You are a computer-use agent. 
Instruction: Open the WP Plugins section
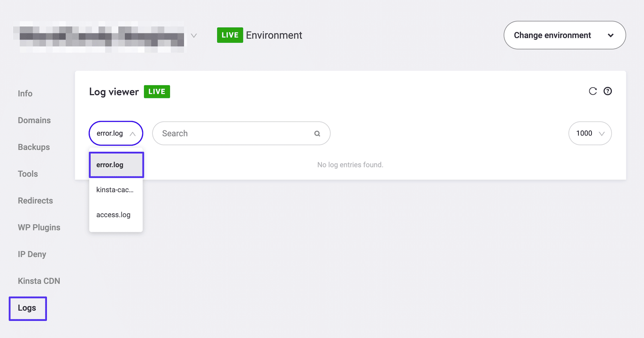(x=39, y=227)
